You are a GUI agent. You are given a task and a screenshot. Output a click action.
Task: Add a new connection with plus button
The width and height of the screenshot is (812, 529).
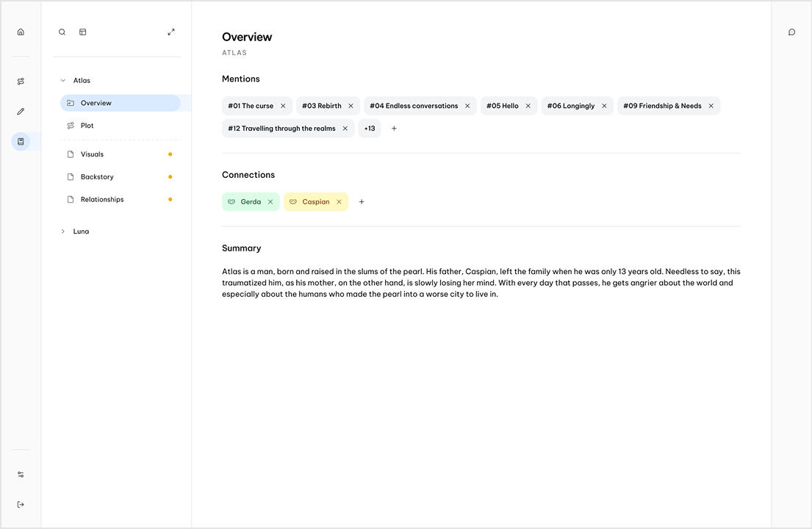[x=362, y=202]
